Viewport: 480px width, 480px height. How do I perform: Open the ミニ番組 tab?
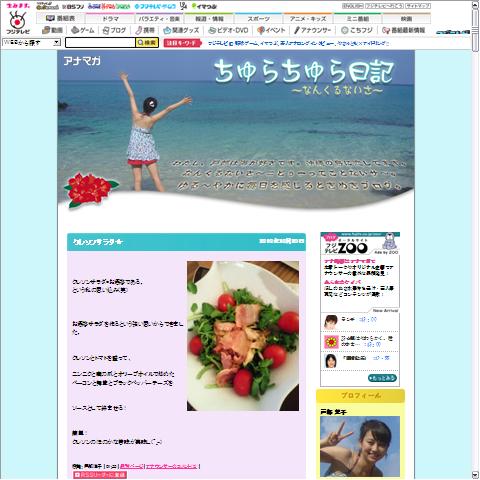(x=357, y=18)
